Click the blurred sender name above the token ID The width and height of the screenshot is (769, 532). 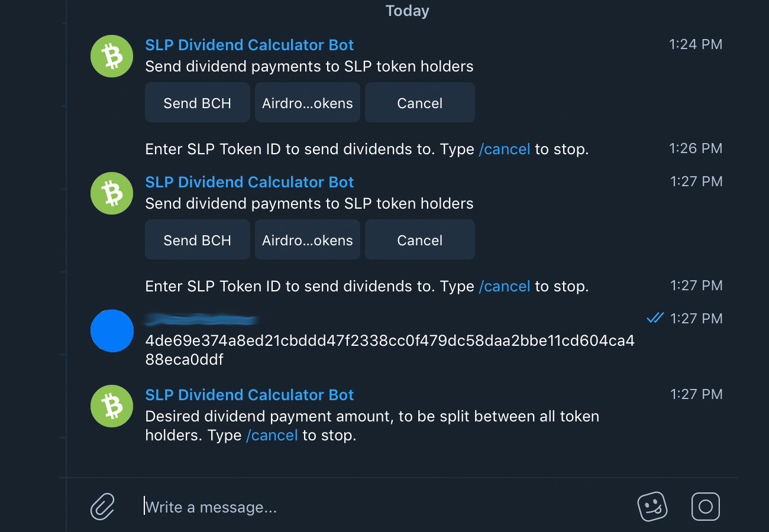(x=201, y=320)
